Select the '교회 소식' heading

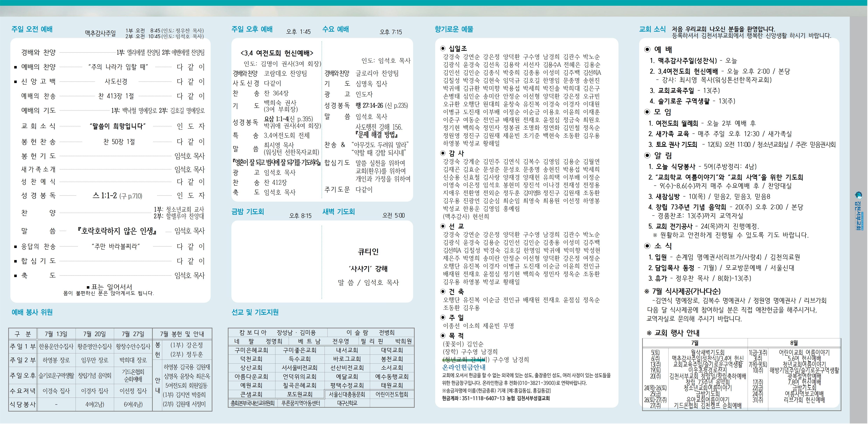pyautogui.click(x=652, y=29)
